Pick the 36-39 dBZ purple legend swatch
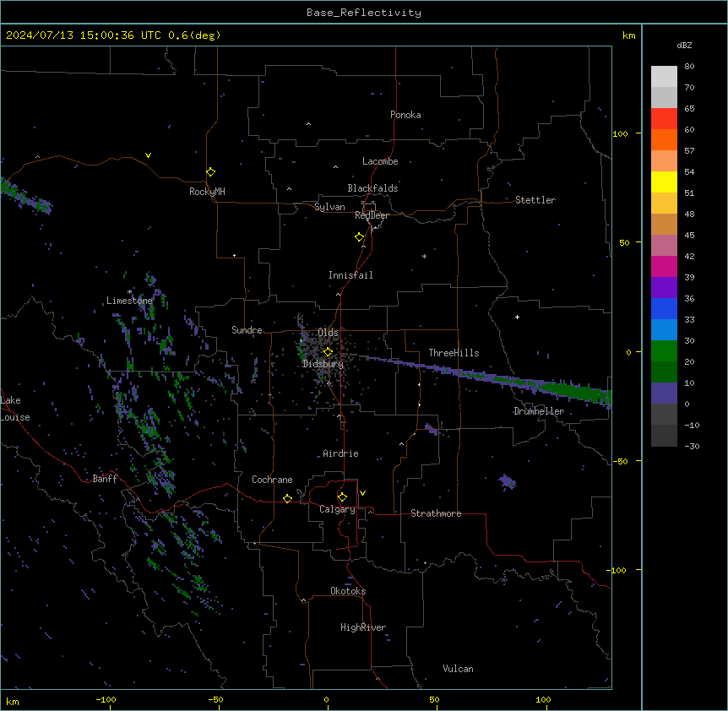Screen dimensions: 728x711 (x=664, y=288)
